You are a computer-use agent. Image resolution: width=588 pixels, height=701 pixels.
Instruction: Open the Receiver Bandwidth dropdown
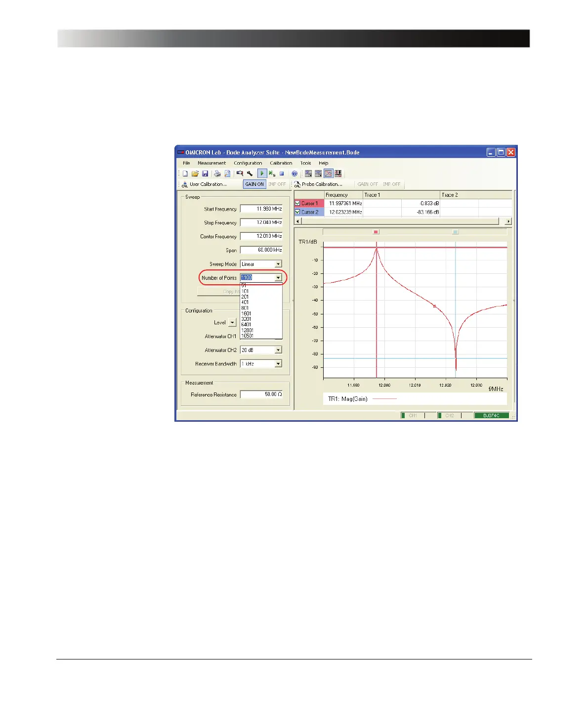(x=278, y=364)
